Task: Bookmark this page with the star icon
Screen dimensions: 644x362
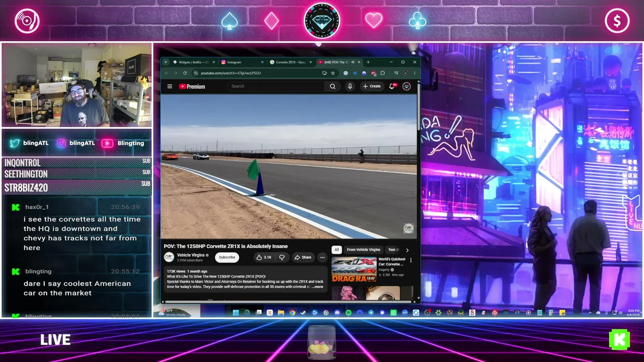Action: [333, 73]
